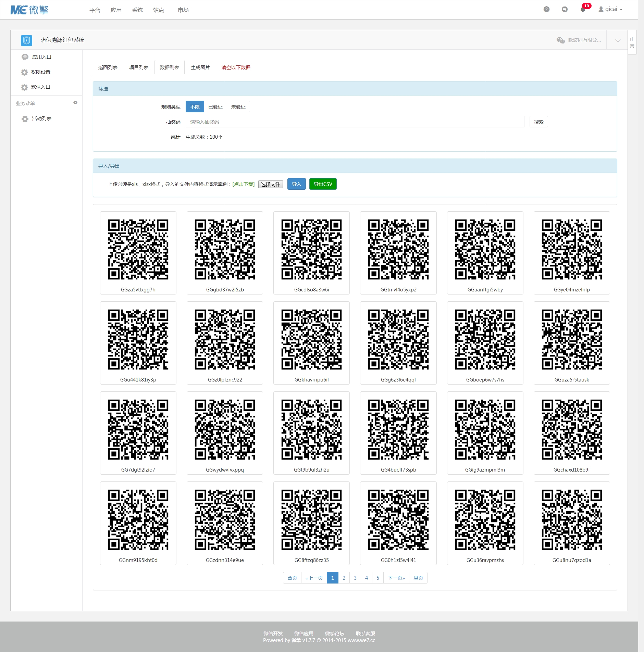Screen dimensions: 644x652
Task: Switch to the 返回列表 tab
Action: pos(108,67)
